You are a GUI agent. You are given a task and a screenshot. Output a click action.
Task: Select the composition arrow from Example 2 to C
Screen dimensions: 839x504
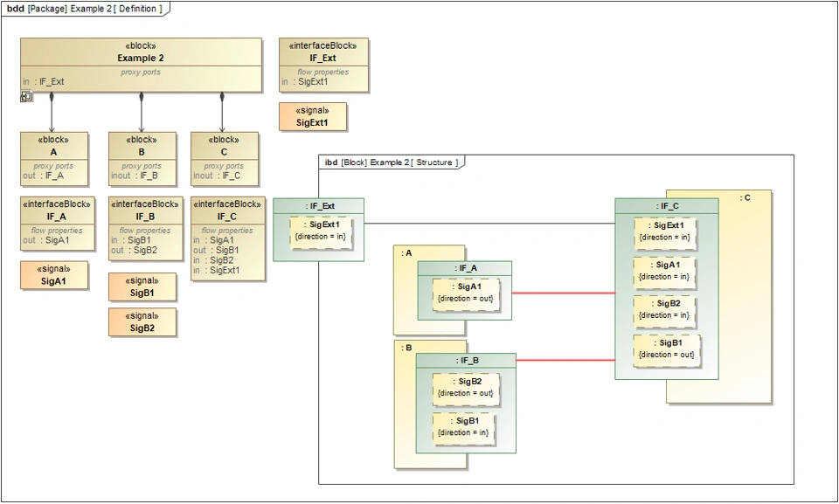pos(222,113)
